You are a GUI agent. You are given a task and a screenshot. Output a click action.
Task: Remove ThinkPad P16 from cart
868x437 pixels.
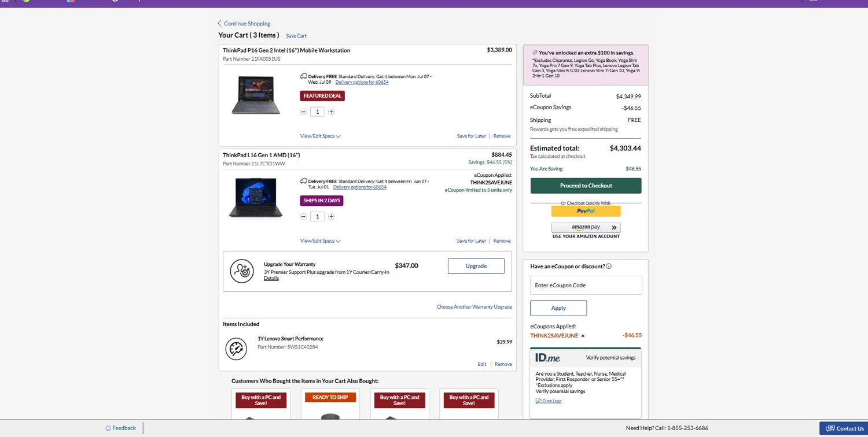(x=502, y=136)
